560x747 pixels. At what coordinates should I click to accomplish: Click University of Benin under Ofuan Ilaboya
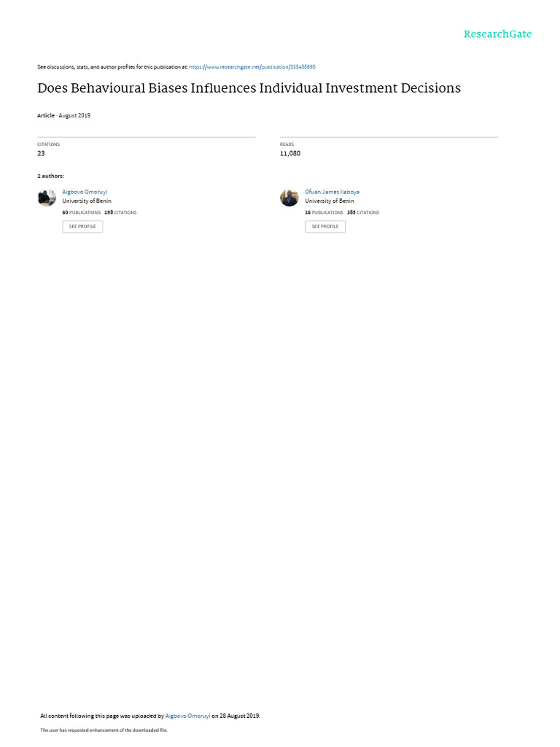[330, 201]
